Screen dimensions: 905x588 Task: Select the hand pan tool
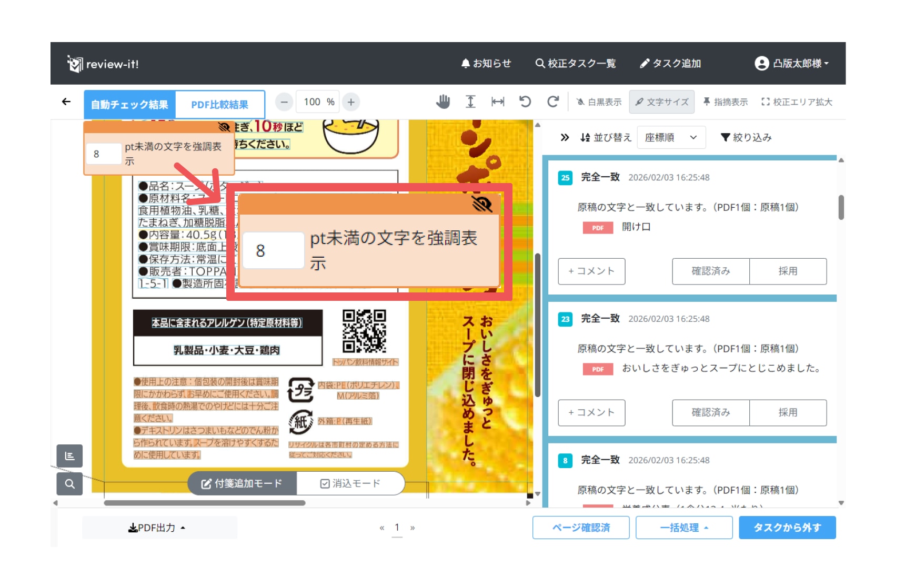pos(443,102)
